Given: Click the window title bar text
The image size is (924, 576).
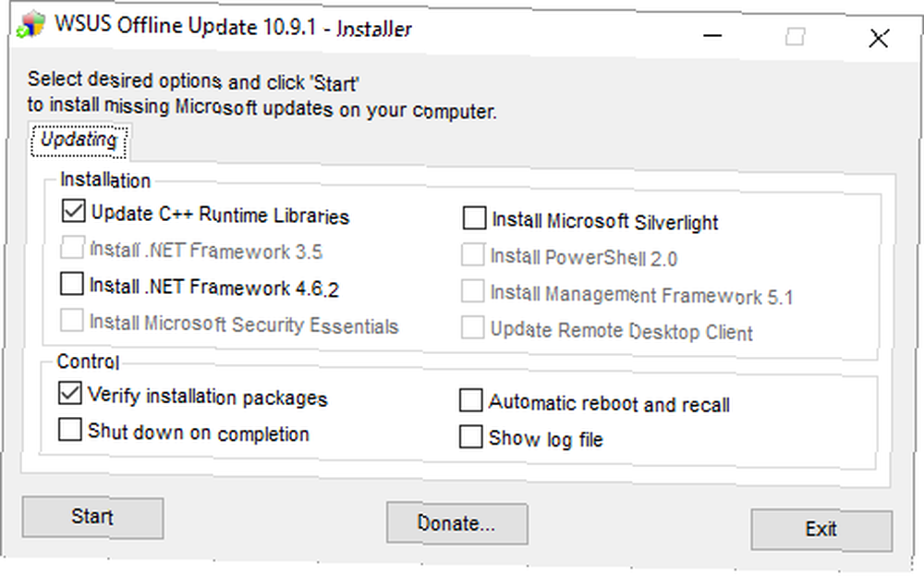Looking at the screenshot, I should (234, 27).
